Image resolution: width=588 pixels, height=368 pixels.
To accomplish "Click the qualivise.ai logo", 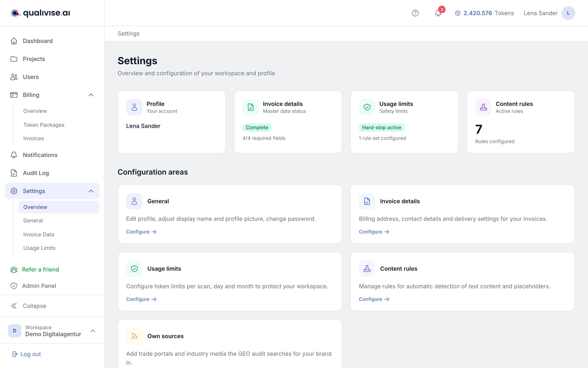I will coord(40,13).
